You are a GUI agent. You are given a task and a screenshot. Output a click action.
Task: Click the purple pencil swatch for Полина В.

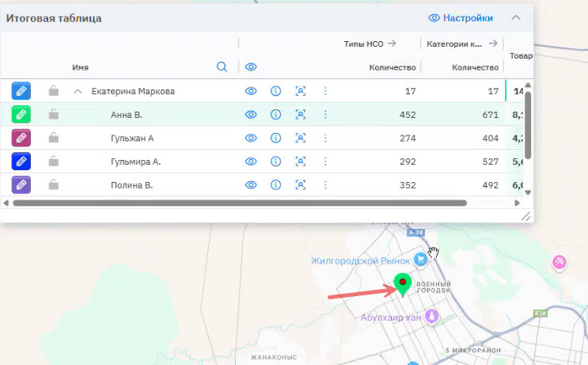21,185
